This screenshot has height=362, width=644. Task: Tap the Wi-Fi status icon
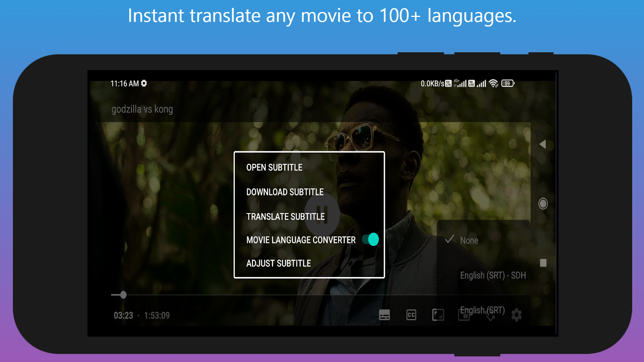point(494,83)
